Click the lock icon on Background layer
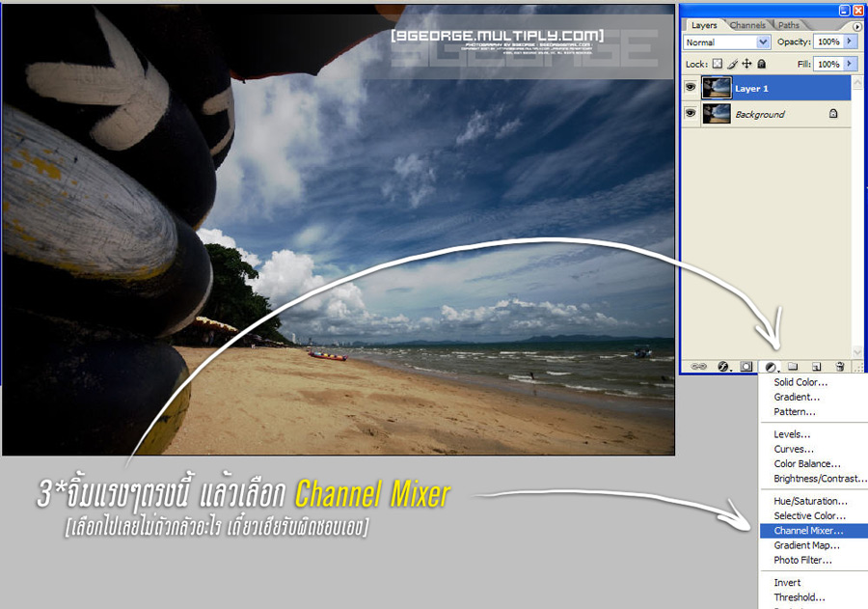Viewport: 868px width, 609px height. (833, 114)
